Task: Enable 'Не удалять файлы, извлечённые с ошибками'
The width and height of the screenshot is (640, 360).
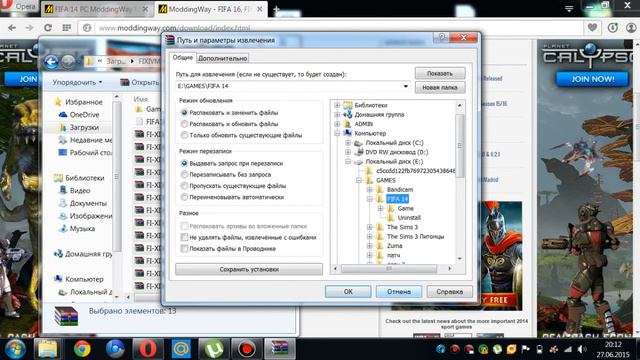Action: [184, 237]
